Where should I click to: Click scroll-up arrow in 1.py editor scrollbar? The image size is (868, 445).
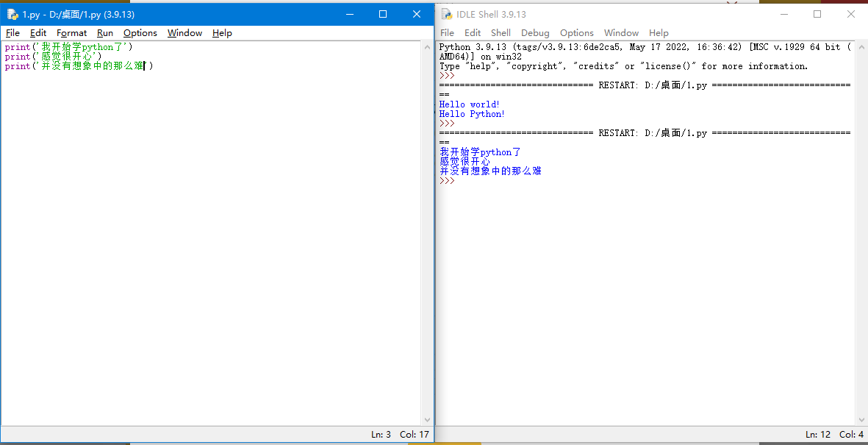pos(427,47)
